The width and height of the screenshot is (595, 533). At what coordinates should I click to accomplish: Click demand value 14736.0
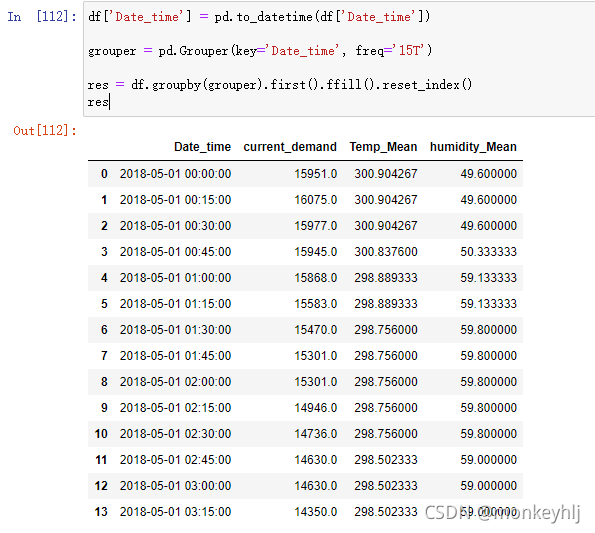click(x=316, y=434)
